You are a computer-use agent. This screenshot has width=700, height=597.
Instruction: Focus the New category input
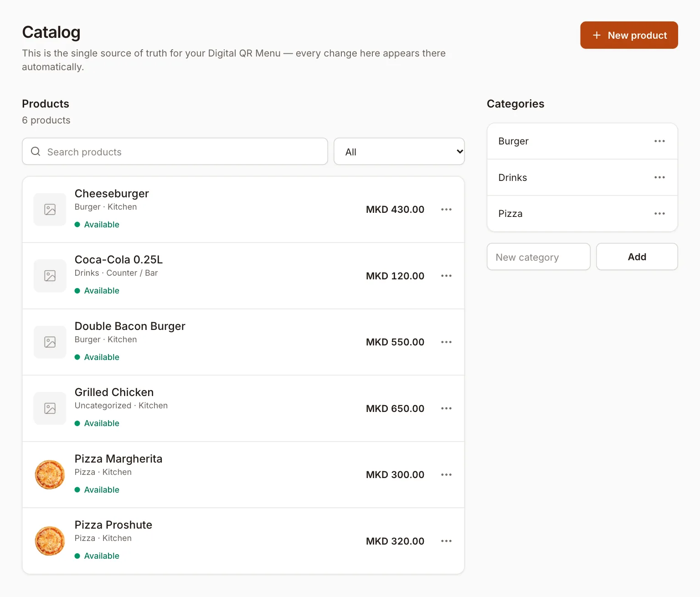(x=539, y=257)
